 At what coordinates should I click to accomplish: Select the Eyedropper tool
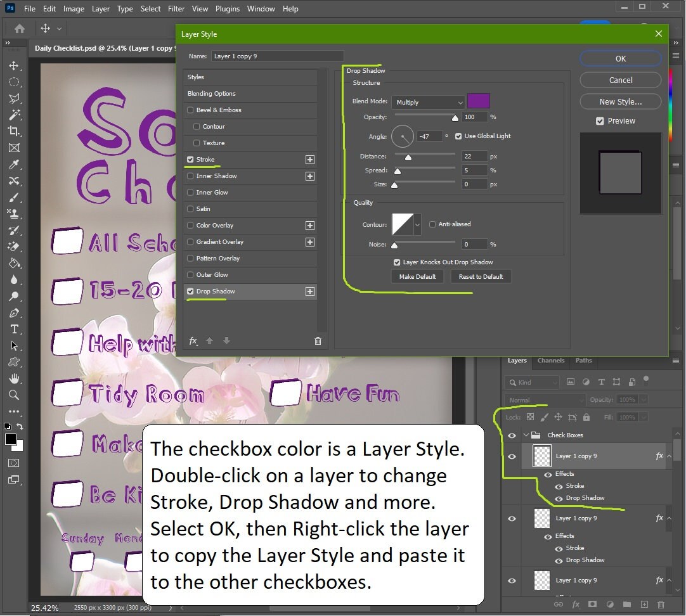point(14,164)
